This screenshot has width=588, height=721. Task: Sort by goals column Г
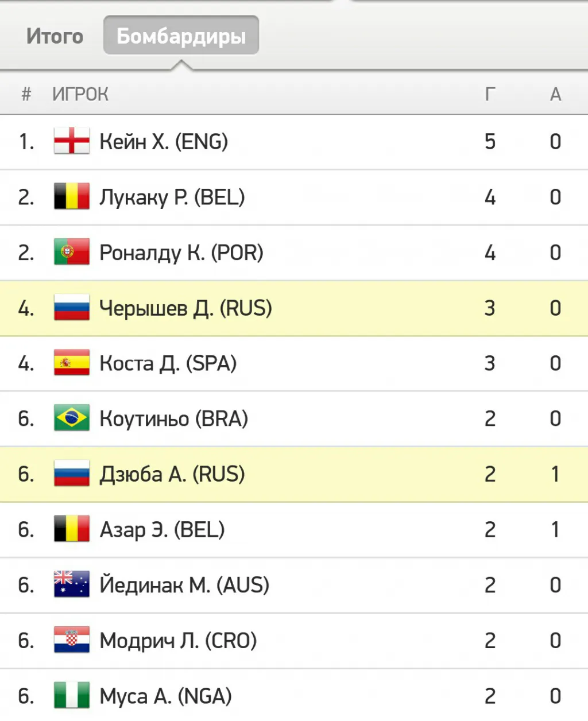pos(490,94)
